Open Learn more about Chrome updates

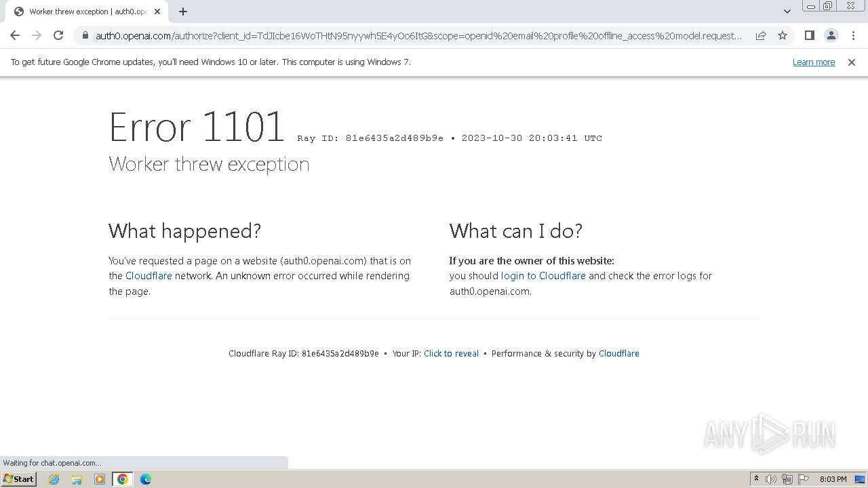pyautogui.click(x=814, y=62)
